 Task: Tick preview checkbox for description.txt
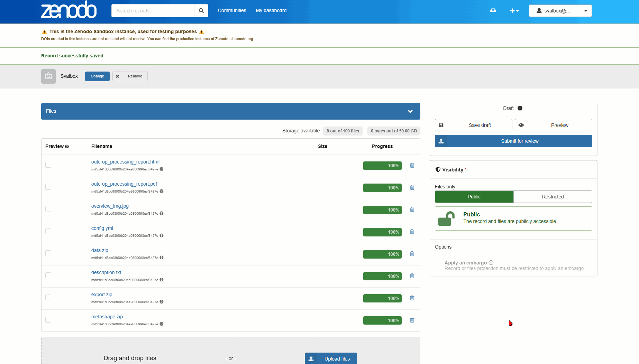tap(48, 276)
